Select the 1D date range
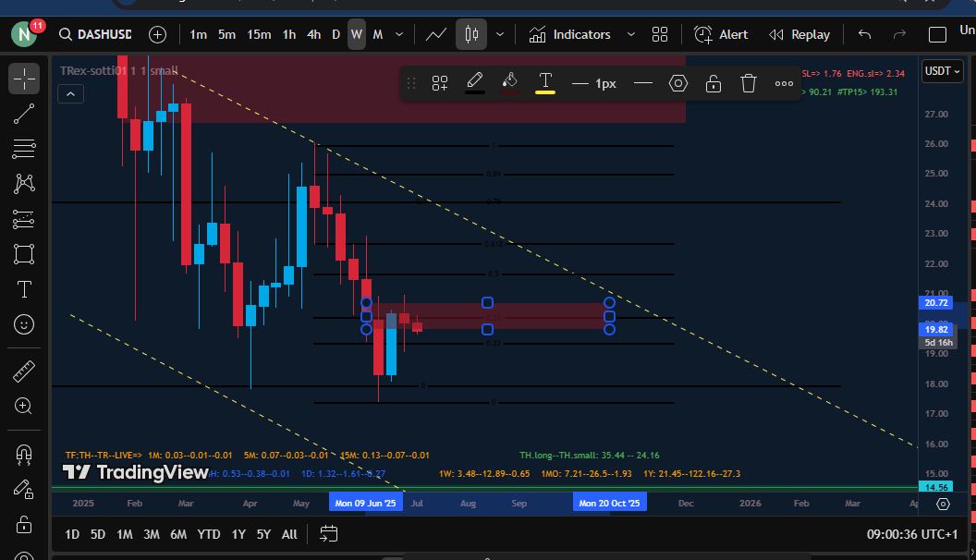 (x=72, y=534)
